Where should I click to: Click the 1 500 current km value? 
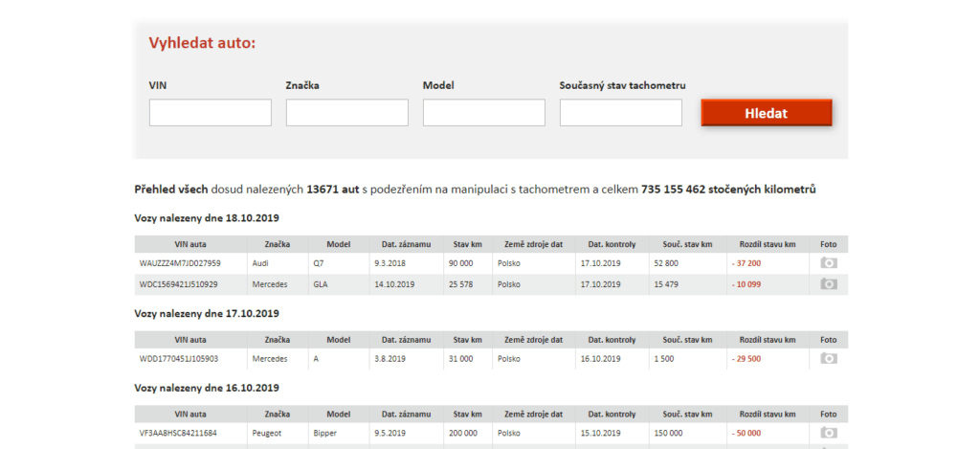pyautogui.click(x=664, y=359)
